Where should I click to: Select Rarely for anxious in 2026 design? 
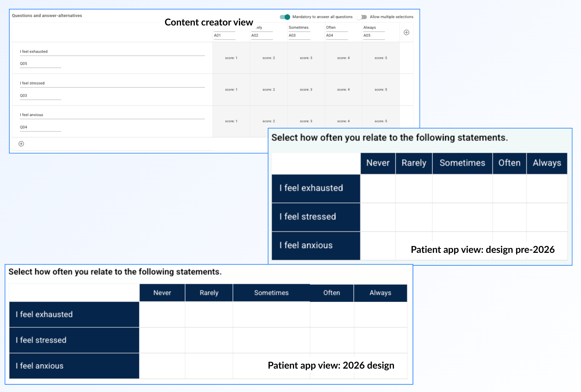(209, 366)
